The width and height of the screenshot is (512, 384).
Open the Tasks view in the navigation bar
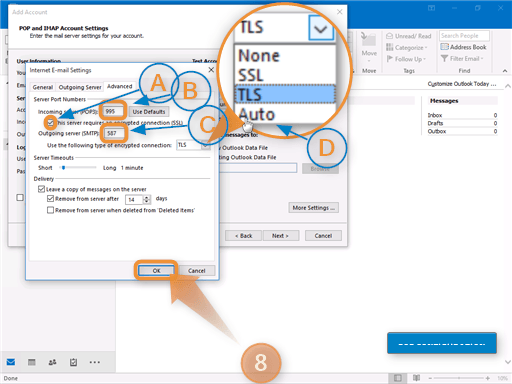[73, 362]
